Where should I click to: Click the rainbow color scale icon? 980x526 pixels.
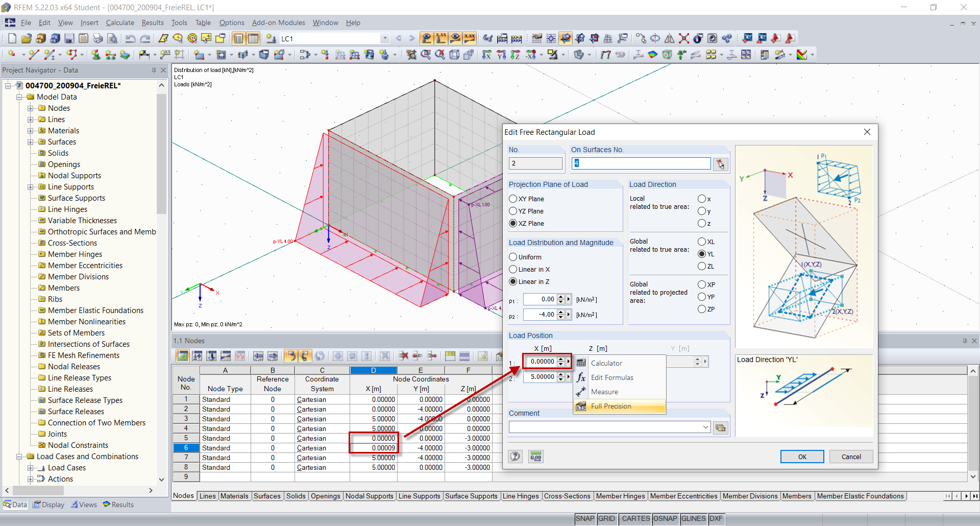tap(802, 55)
